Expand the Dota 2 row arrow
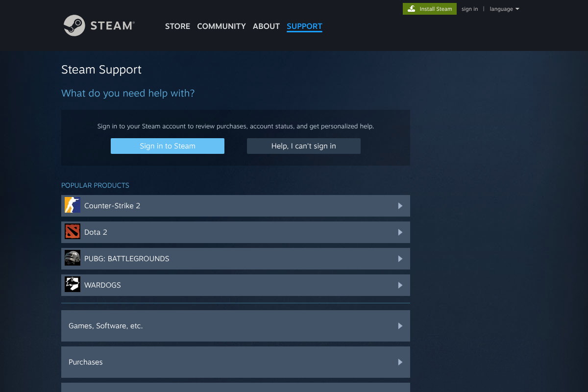588x392 pixels. pyautogui.click(x=400, y=232)
